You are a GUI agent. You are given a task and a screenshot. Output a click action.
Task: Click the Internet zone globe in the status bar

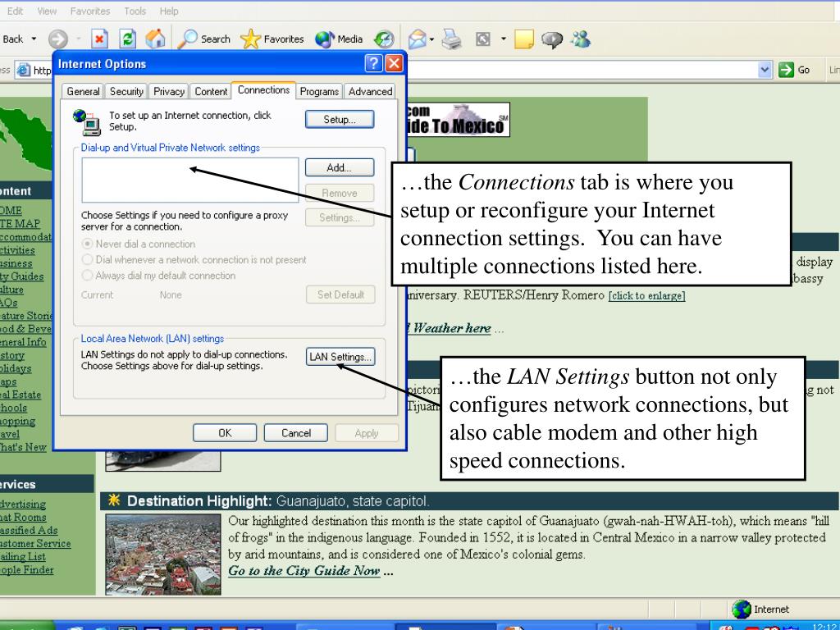(742, 609)
